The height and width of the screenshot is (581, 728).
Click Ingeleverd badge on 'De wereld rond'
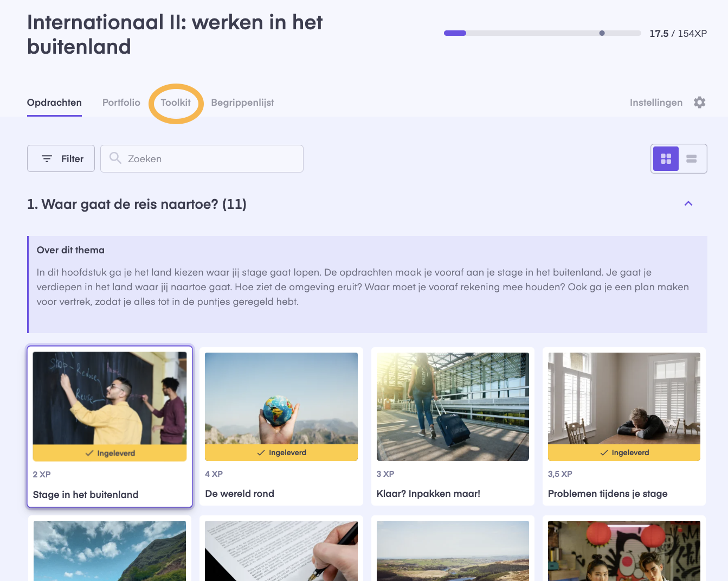(281, 453)
